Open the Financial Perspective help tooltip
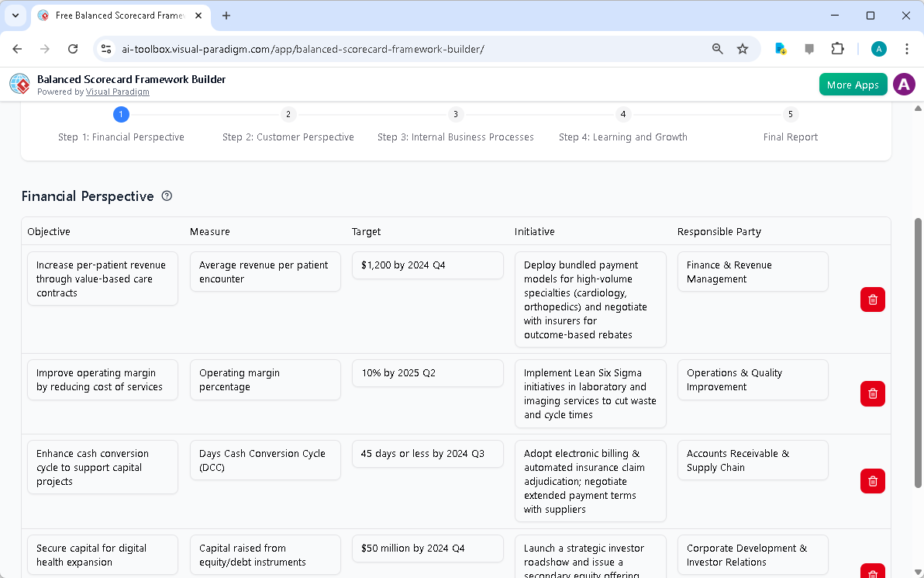Screen dimensions: 924x578 167,196
